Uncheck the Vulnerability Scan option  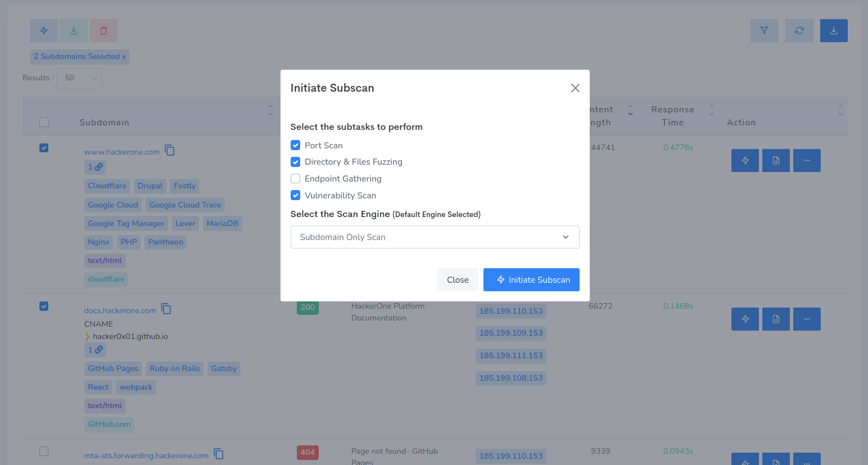coord(296,196)
